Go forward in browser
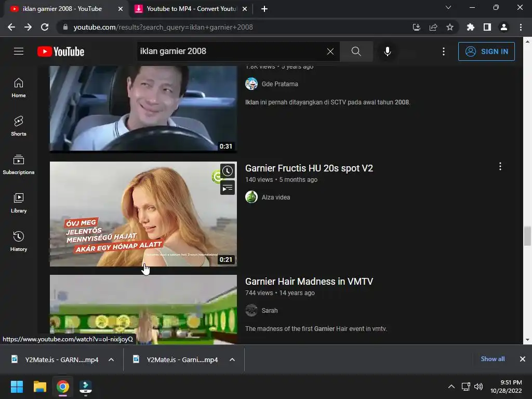 (x=28, y=27)
